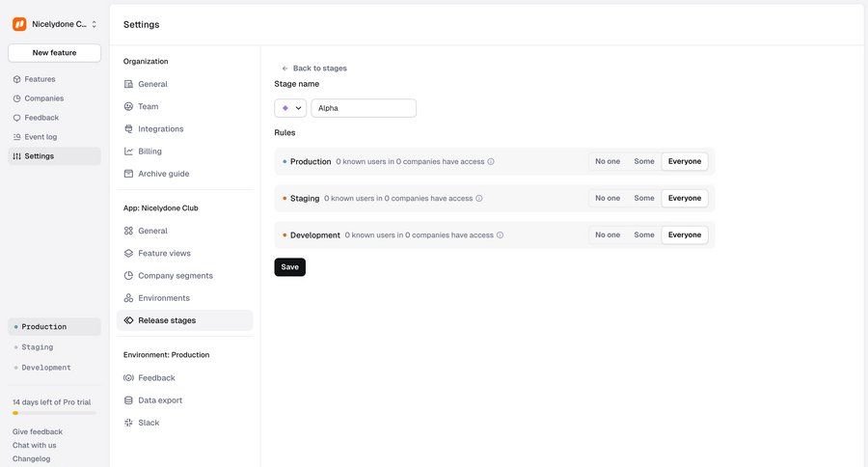
Task: Open Event log in main sidebar
Action: click(x=54, y=137)
